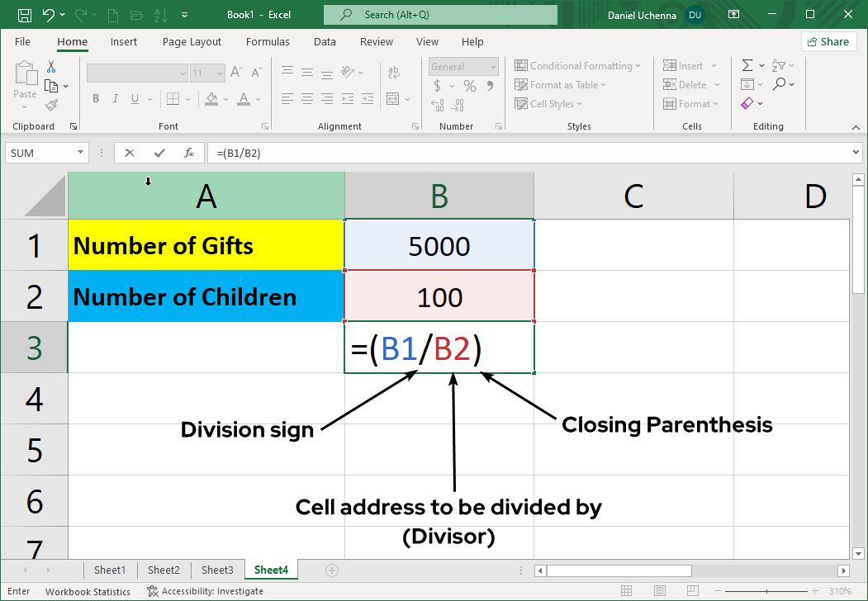
Task: Toggle underline formatting
Action: pyautogui.click(x=134, y=99)
